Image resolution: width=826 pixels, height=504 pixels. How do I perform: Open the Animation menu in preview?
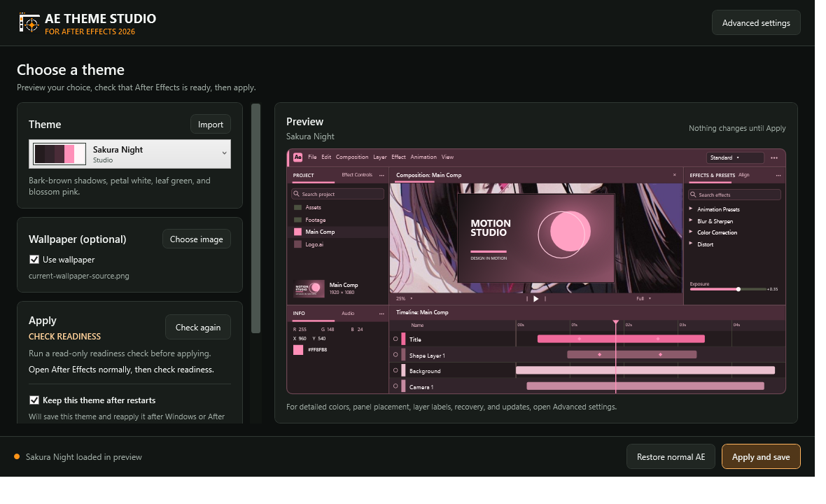(x=423, y=157)
